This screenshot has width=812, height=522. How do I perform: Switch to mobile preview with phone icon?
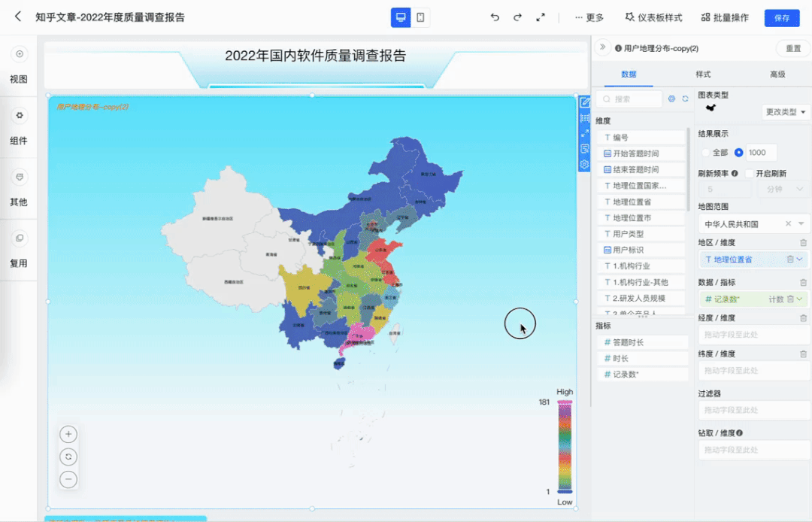[x=420, y=17]
